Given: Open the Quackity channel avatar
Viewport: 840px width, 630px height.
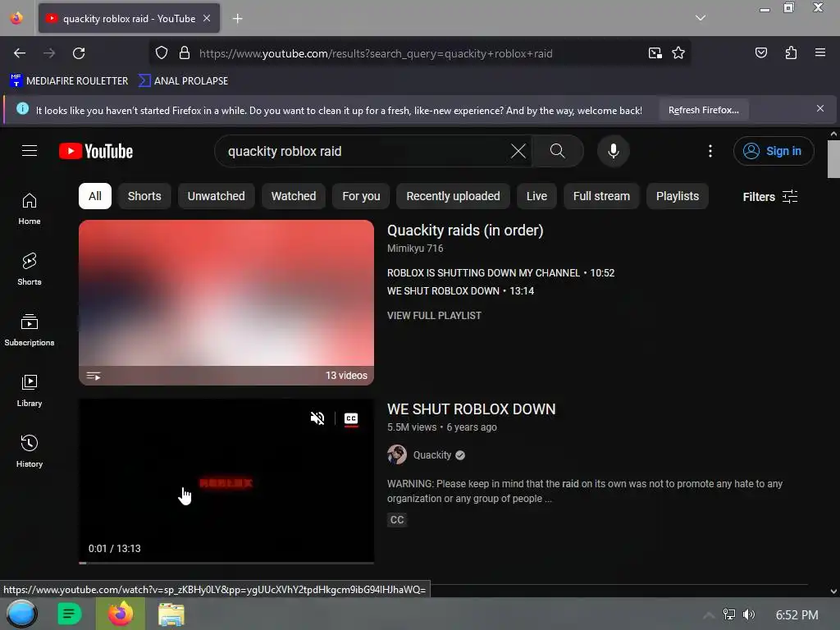Looking at the screenshot, I should (397, 454).
